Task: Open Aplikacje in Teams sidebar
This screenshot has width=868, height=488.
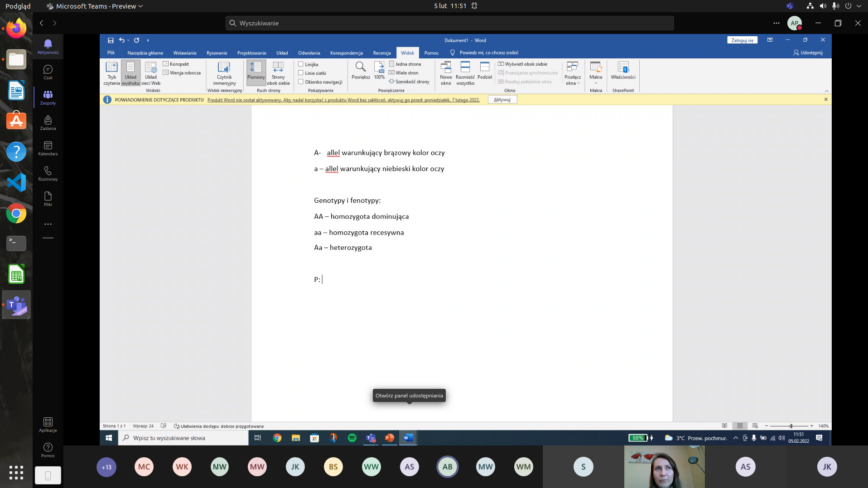Action: click(48, 425)
